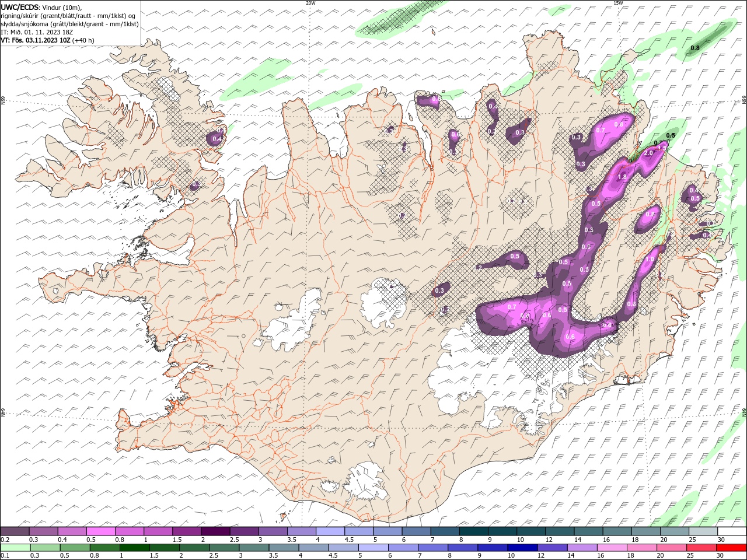The height and width of the screenshot is (560, 747).
Task: Click the dark teal snow swatch labeled 8
Action: [473, 531]
